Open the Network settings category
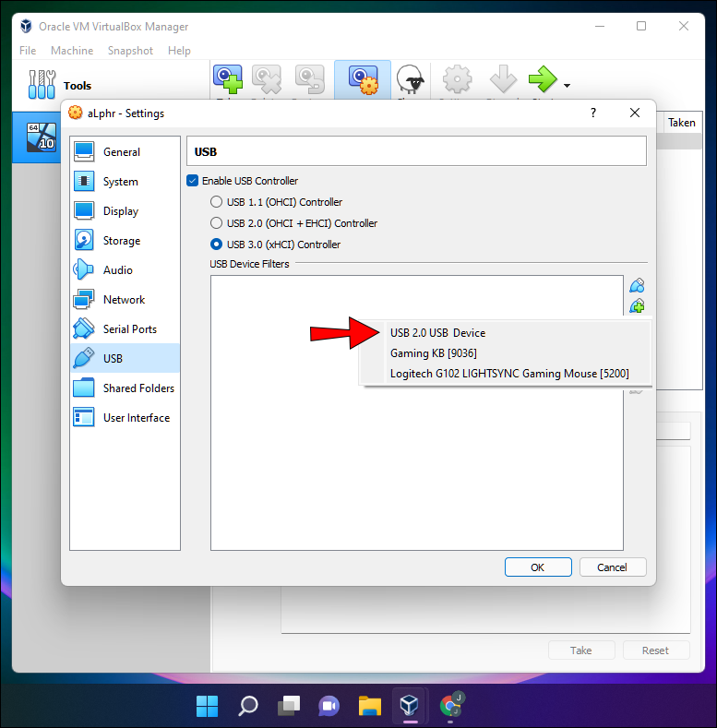Viewport: 717px width, 728px height. coord(125,300)
